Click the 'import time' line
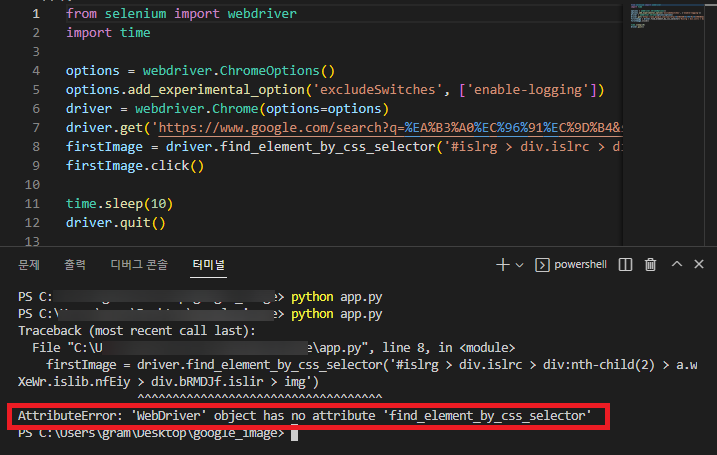The width and height of the screenshot is (717, 455). [108, 33]
